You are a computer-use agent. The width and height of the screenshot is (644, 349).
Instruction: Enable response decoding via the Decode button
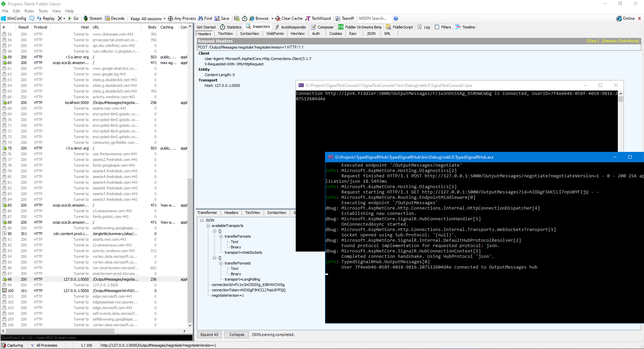point(115,18)
